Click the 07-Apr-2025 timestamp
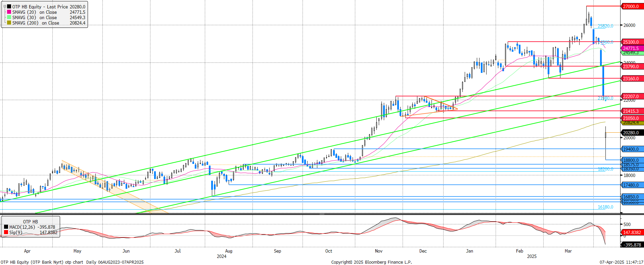The image size is (644, 265). click(x=622, y=262)
